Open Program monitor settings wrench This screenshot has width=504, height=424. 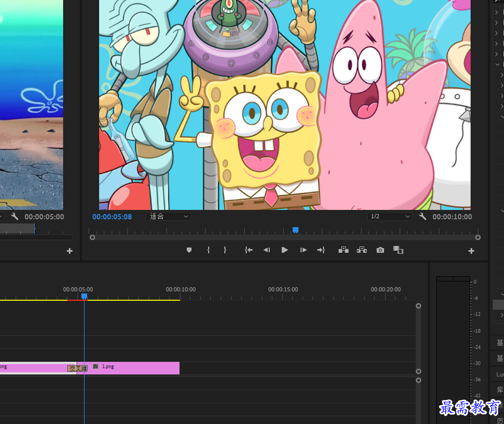coord(423,217)
